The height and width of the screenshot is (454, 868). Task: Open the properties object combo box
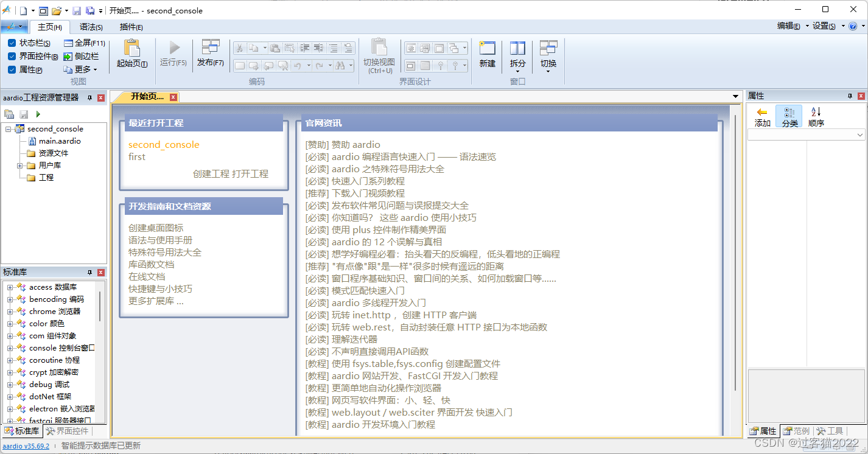point(807,134)
